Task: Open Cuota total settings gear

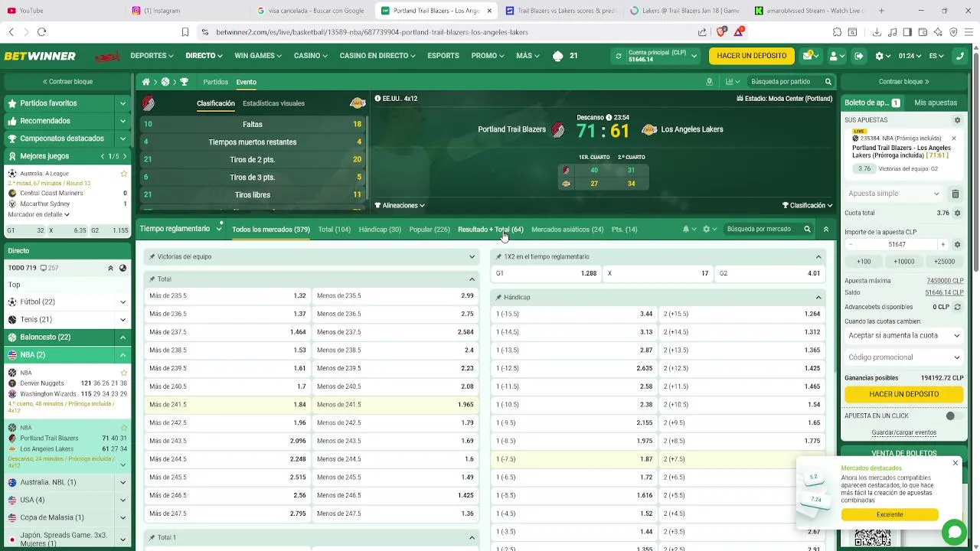Action: click(957, 213)
